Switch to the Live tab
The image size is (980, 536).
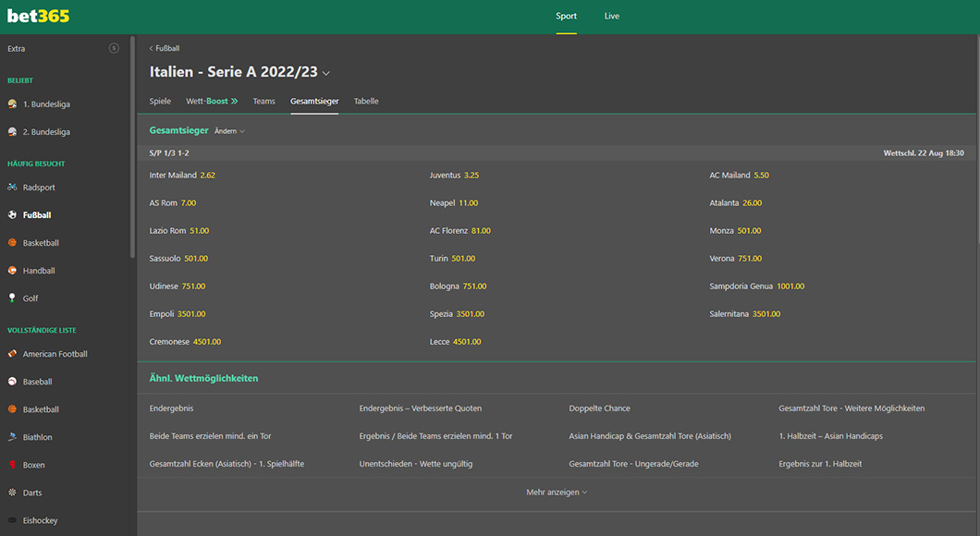pyautogui.click(x=612, y=17)
